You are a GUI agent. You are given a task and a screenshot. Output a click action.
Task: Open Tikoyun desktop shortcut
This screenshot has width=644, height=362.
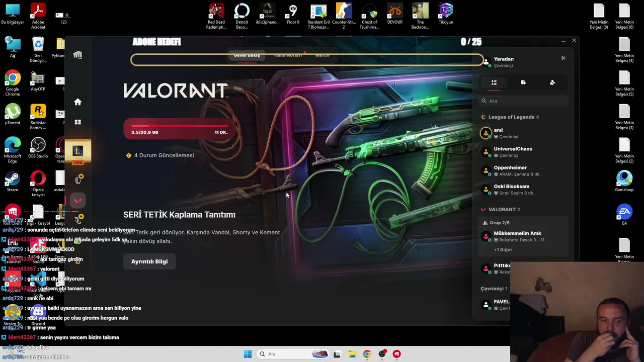pos(446,14)
